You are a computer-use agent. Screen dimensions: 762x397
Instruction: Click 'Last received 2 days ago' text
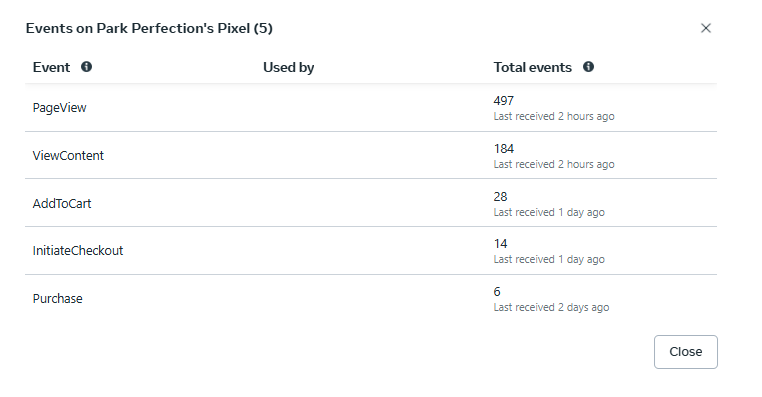[x=551, y=307]
